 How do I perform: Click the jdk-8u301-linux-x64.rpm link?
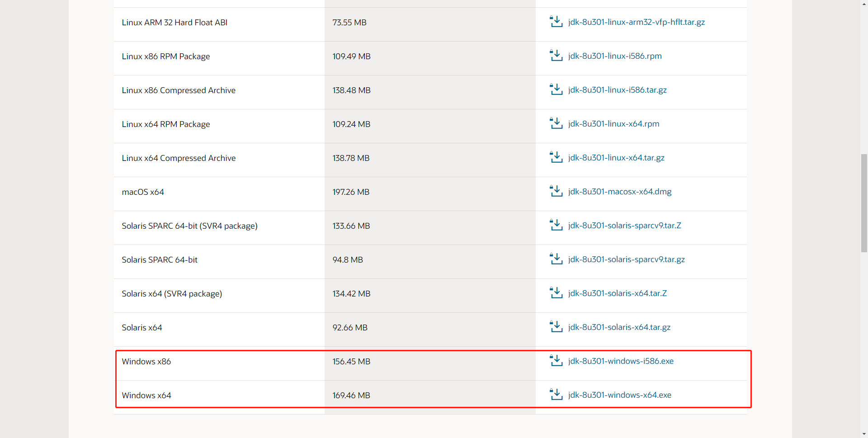pyautogui.click(x=614, y=124)
